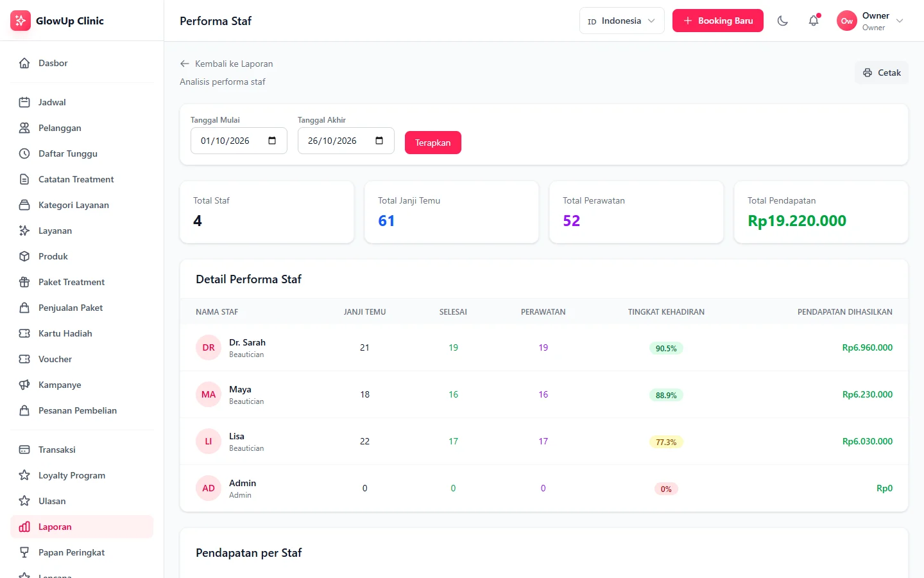924x578 pixels.
Task: Click Maya's MA avatar
Action: tap(209, 394)
